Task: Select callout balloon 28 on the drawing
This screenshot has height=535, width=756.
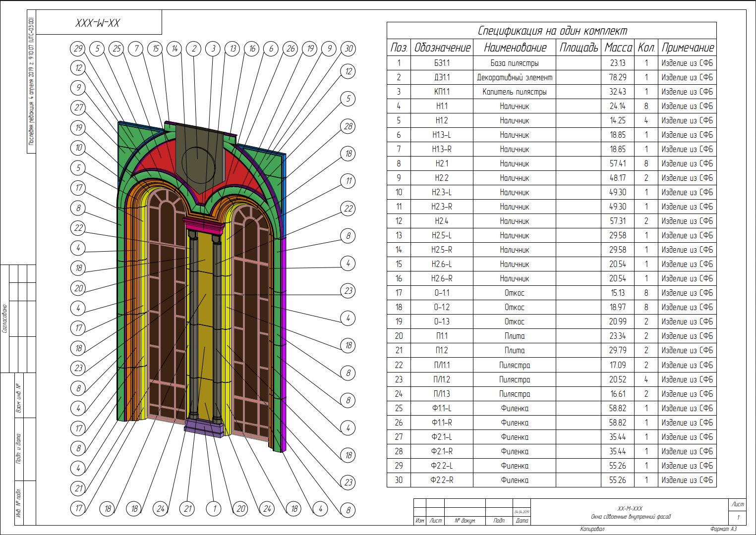Action: point(349,126)
